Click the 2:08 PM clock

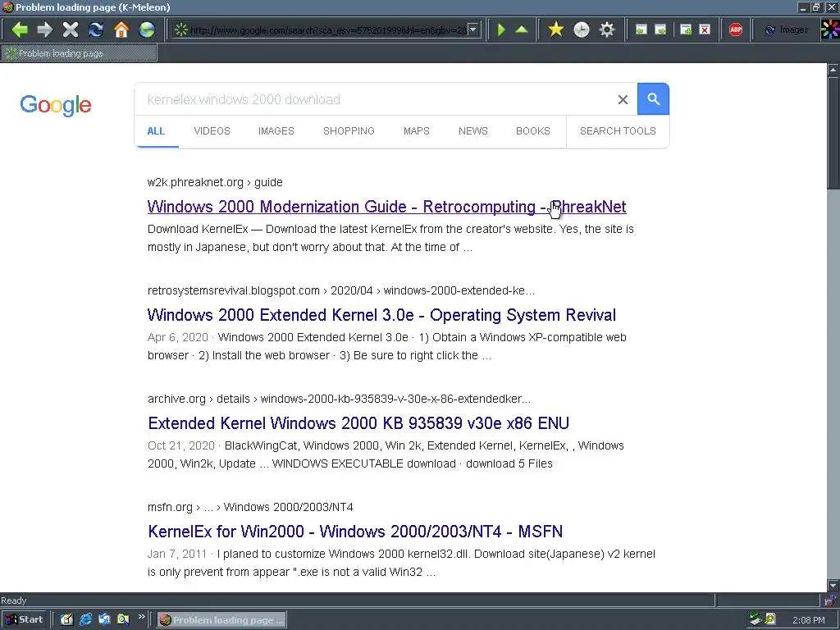(x=808, y=620)
